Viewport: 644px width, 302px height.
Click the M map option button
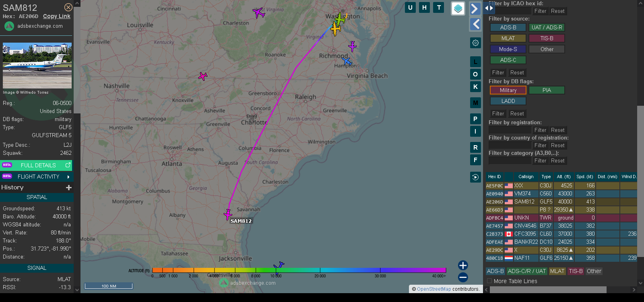tap(475, 103)
